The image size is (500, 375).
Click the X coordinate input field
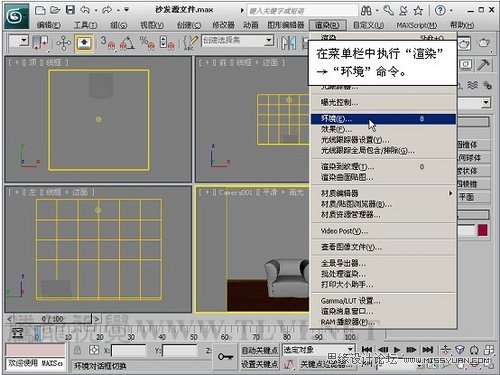click(128, 350)
